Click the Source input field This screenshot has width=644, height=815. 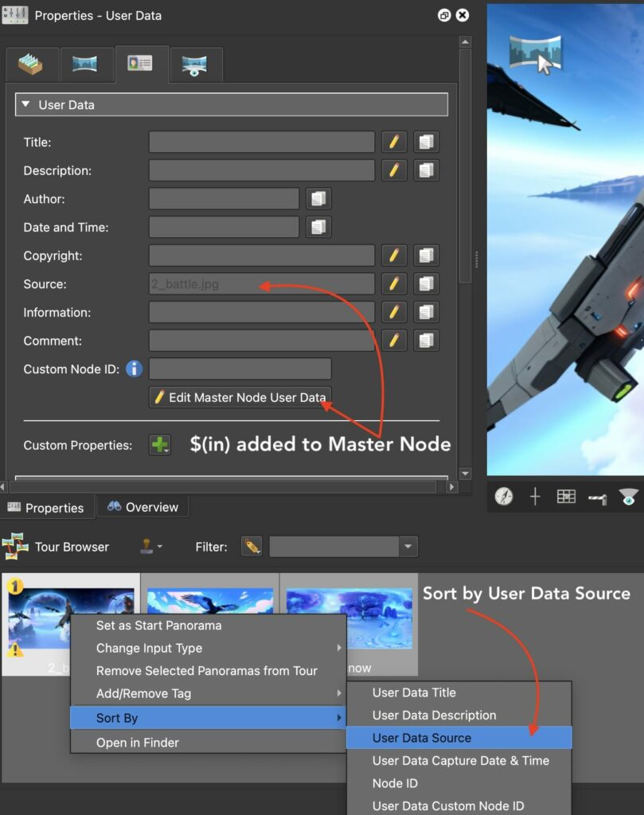[261, 284]
